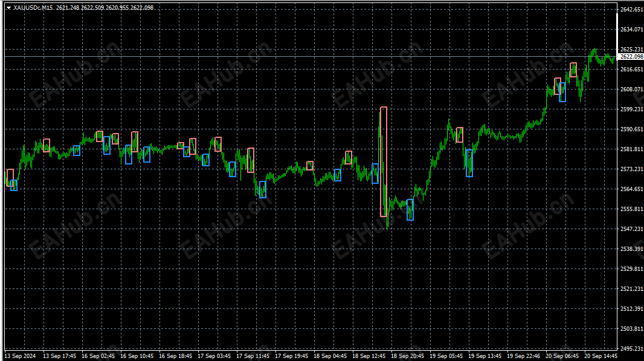
Task: Click price axis label 2564.651
Action: pos(631,189)
